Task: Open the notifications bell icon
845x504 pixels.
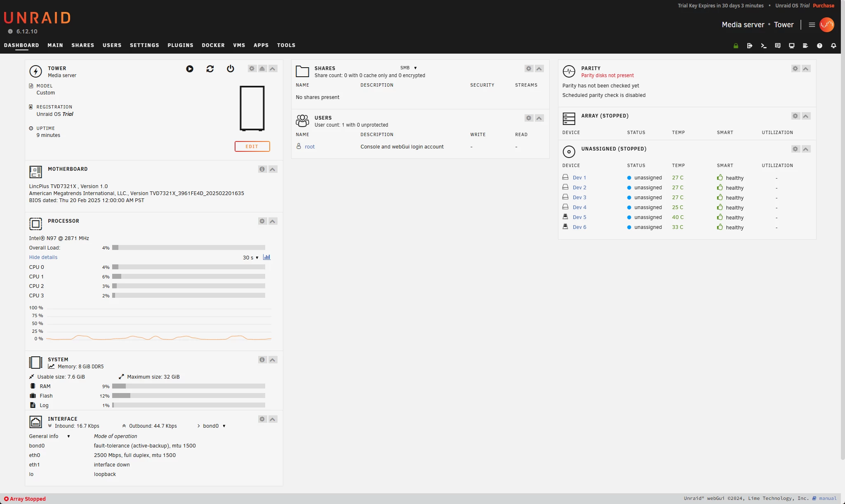Action: tap(833, 46)
